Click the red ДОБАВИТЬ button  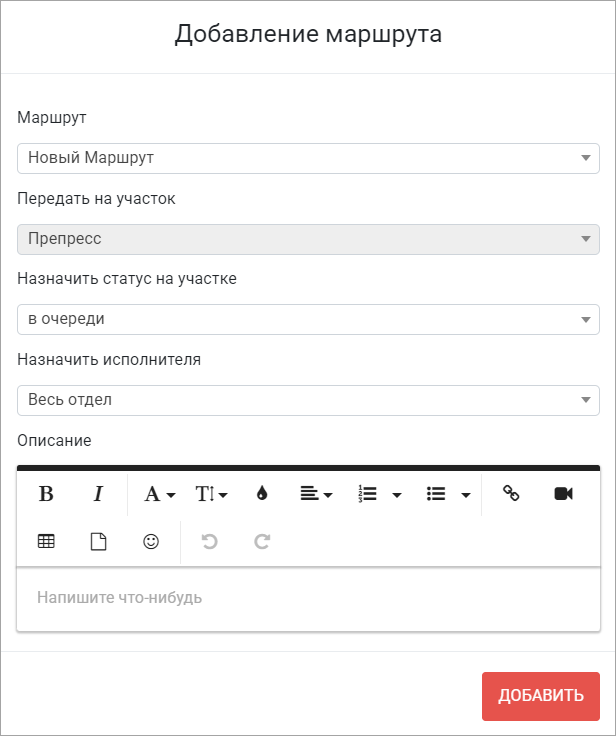point(541,696)
